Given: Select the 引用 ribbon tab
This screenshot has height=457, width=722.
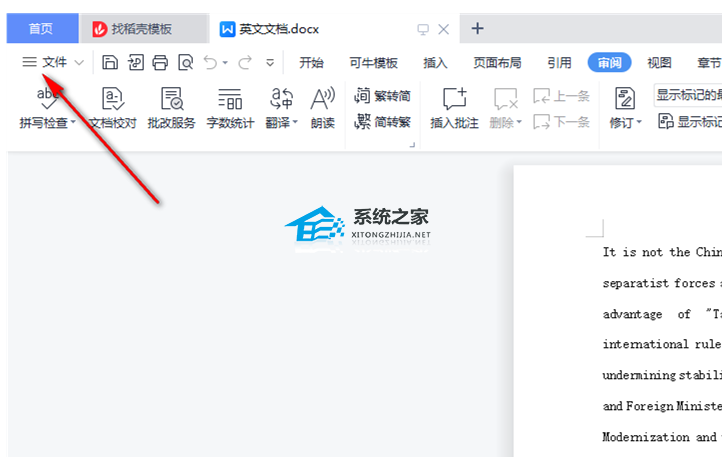Looking at the screenshot, I should click(559, 62).
